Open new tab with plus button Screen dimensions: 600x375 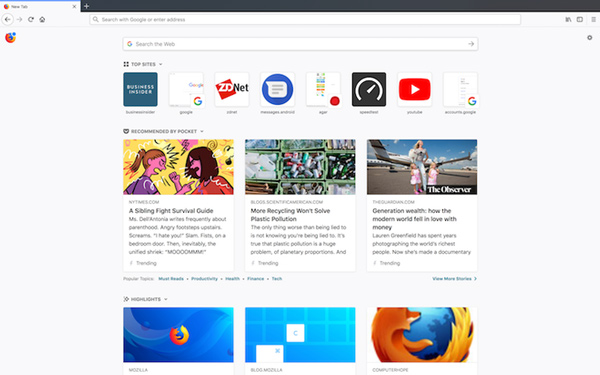(x=86, y=6)
